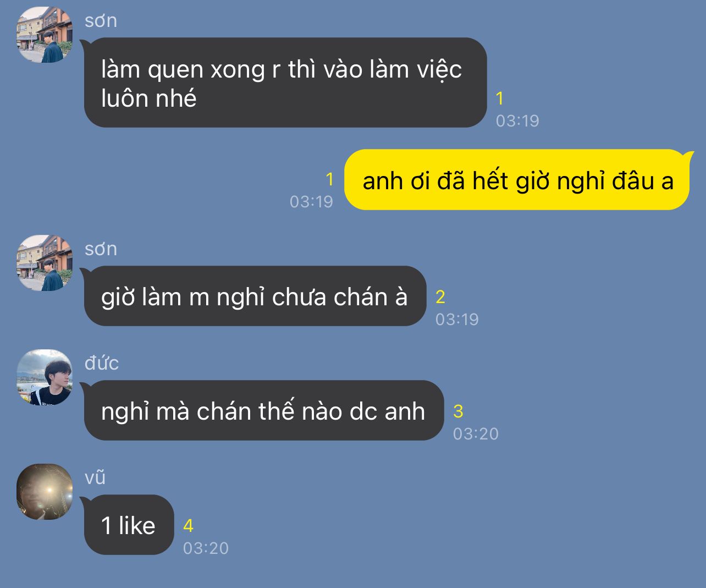Tap sender name sơn above second message
Image resolution: width=706 pixels, height=588 pixels.
(101, 249)
